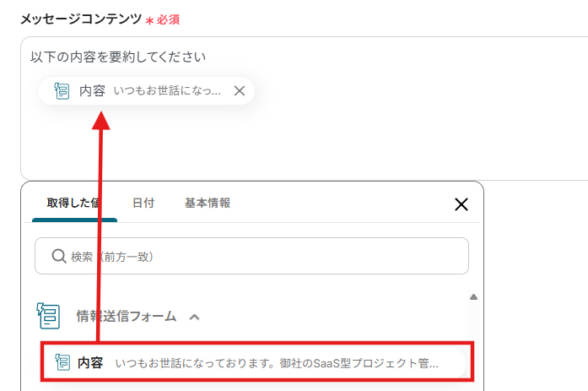Open the 基本情報 tab
Viewport: 588px width, 391px height.
(208, 203)
